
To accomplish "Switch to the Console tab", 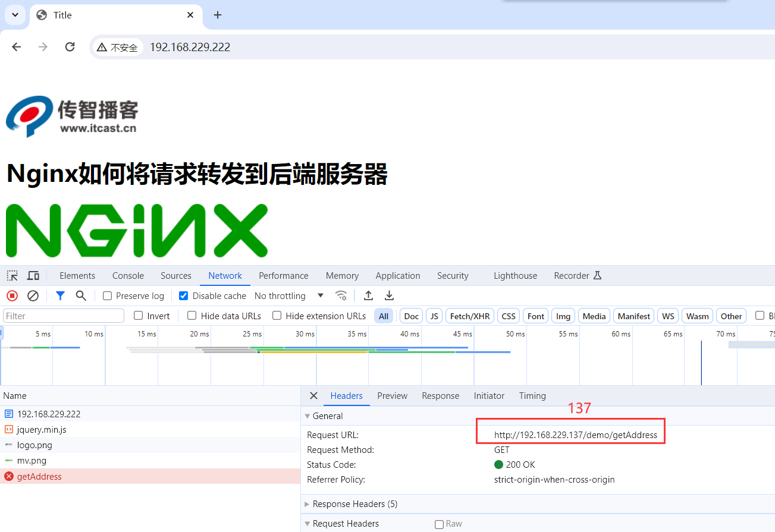I will pos(128,276).
